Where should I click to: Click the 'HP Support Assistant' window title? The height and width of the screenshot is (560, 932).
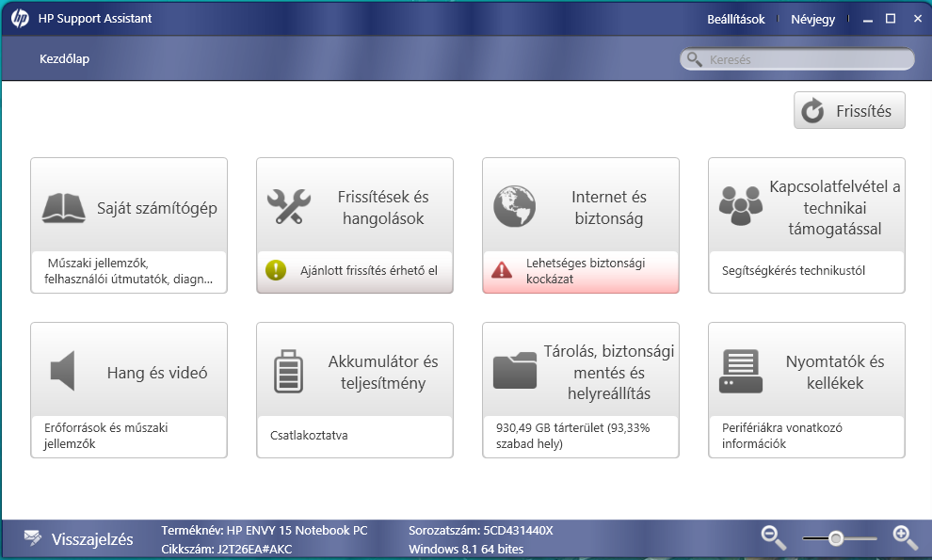[x=95, y=19]
